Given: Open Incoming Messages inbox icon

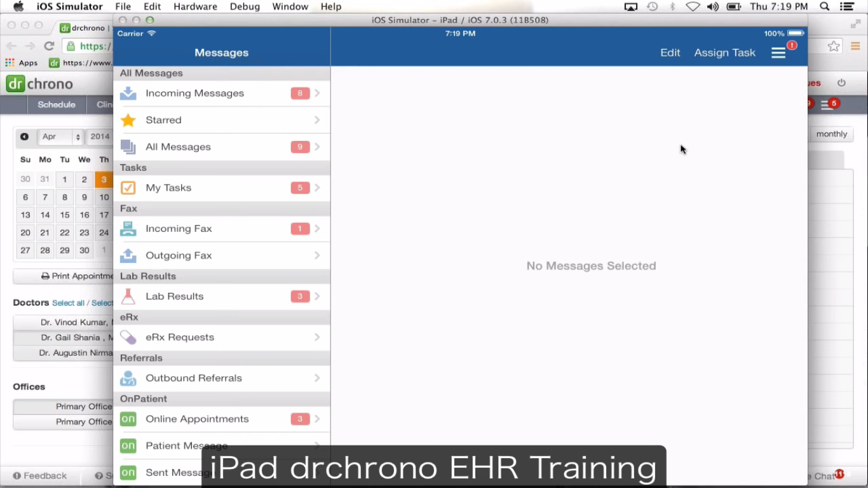Looking at the screenshot, I should [128, 93].
